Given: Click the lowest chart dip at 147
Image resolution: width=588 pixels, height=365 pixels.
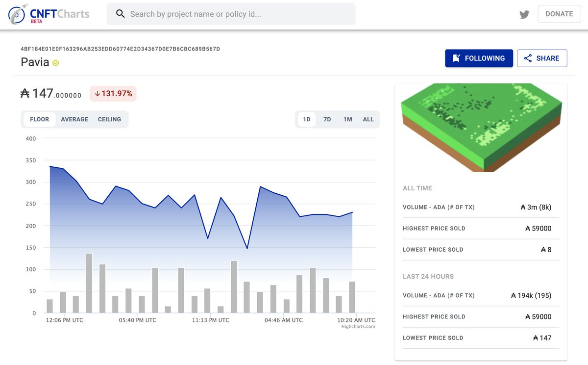Looking at the screenshot, I should [x=247, y=249].
